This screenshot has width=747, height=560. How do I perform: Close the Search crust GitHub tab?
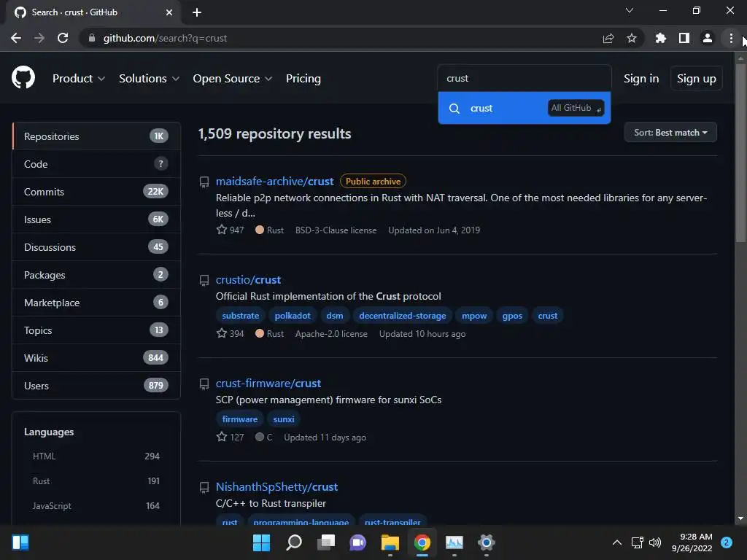point(169,12)
